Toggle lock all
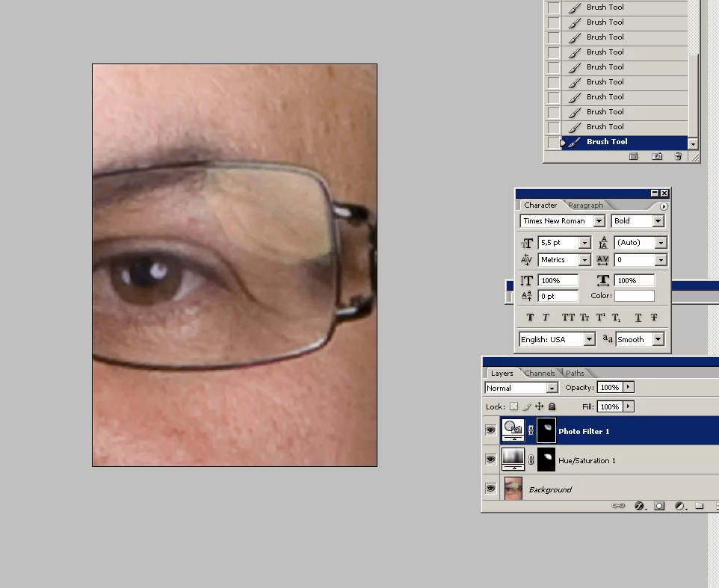Viewport: 719px width, 588px height. (x=552, y=406)
